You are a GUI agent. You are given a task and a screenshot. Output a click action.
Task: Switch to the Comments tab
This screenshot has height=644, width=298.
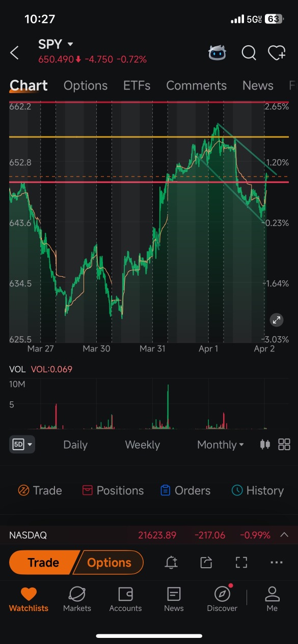(196, 85)
